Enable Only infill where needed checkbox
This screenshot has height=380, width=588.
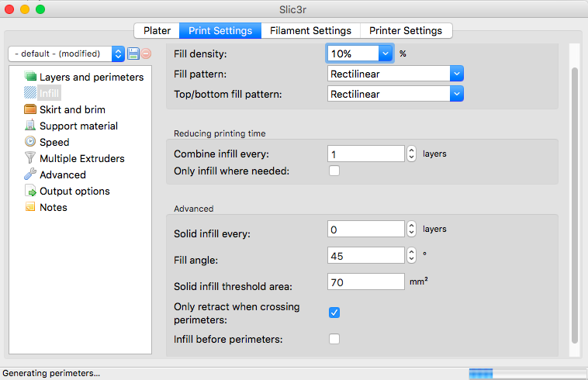334,171
